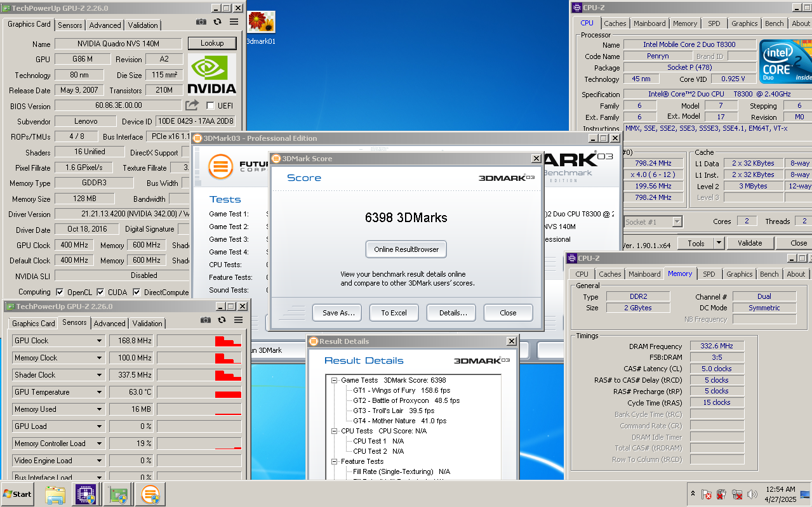Viewport: 812px width, 507px height.
Task: Click the BIOS share/export arrow icon
Action: 192,105
